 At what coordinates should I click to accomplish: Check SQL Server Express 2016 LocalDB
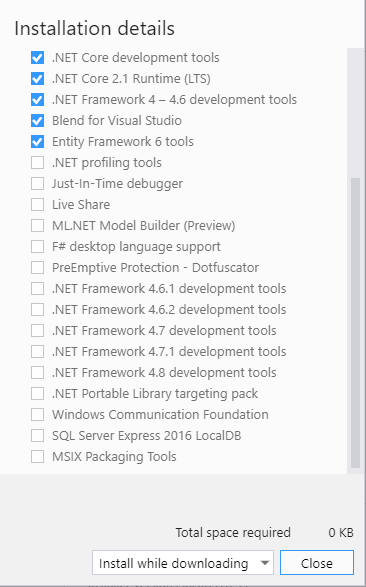(37, 435)
